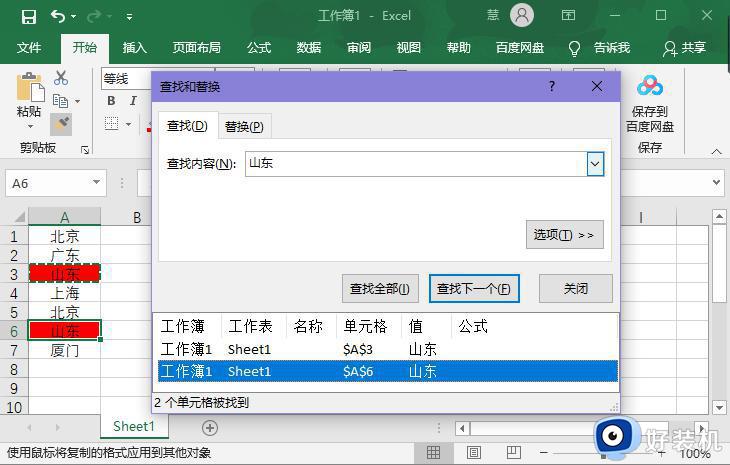730x465 pixels.
Task: Expand the formula bar chevron
Action: click(x=716, y=182)
